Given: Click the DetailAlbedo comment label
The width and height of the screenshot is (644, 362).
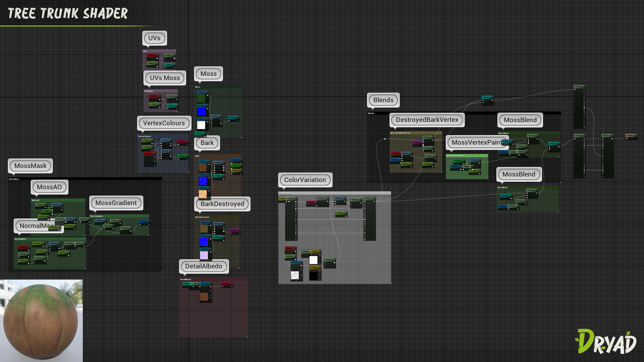Looking at the screenshot, I should (x=204, y=266).
